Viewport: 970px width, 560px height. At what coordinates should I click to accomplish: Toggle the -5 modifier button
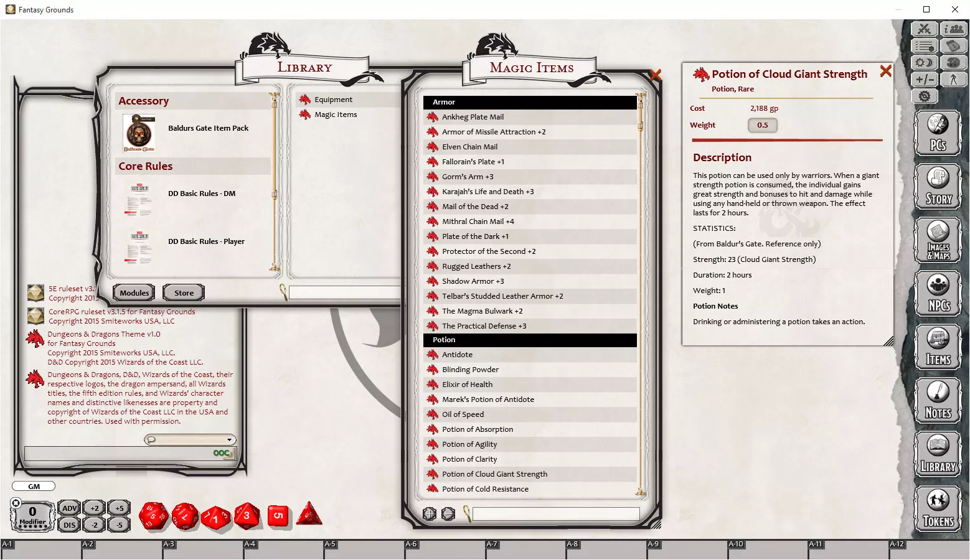[x=119, y=525]
